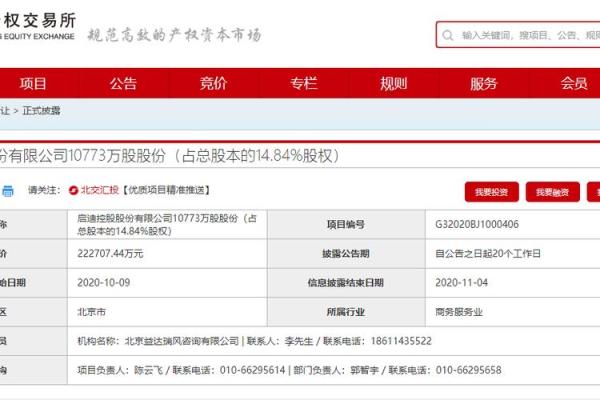Click the blue printer icon
Screen dimensions: 600x400
8,191
